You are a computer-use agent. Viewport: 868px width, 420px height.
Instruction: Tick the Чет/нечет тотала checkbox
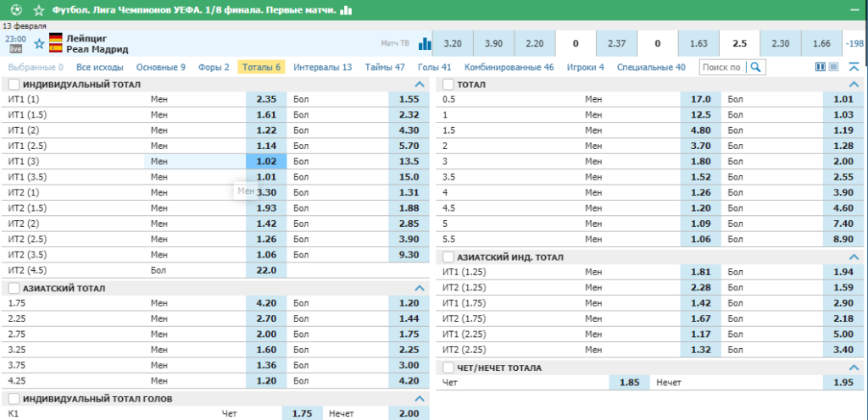click(448, 367)
